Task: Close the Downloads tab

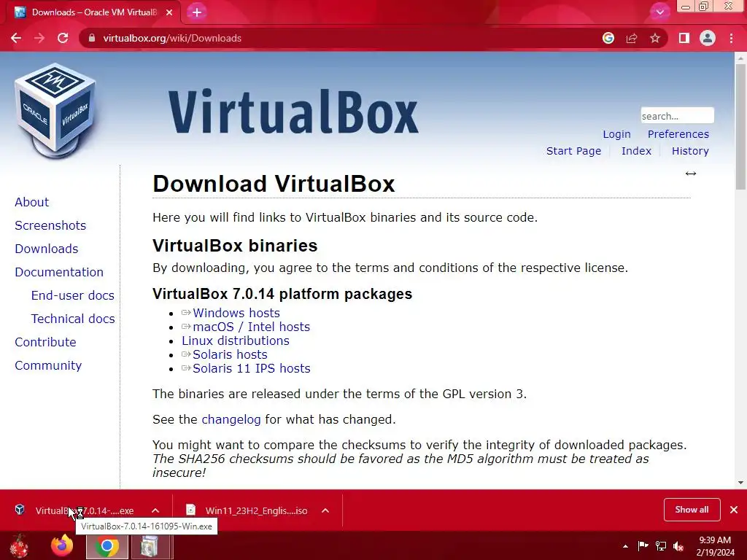Action: tap(169, 12)
